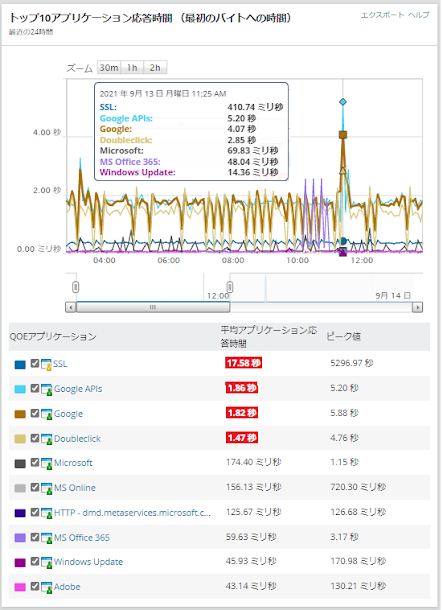Hide the MS Office 365 series checkbox
Viewport: 443px width, 610px height.
click(x=35, y=537)
